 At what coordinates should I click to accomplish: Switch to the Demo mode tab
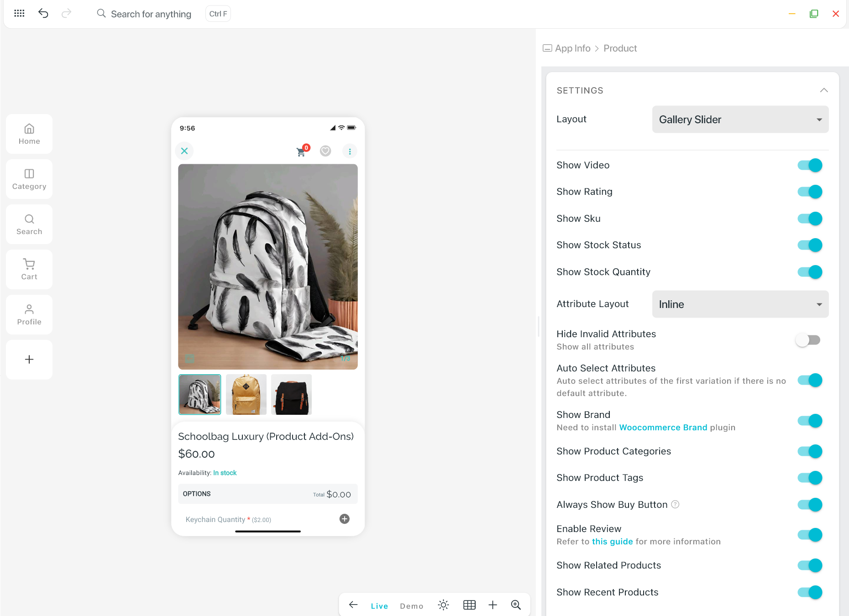click(x=411, y=606)
